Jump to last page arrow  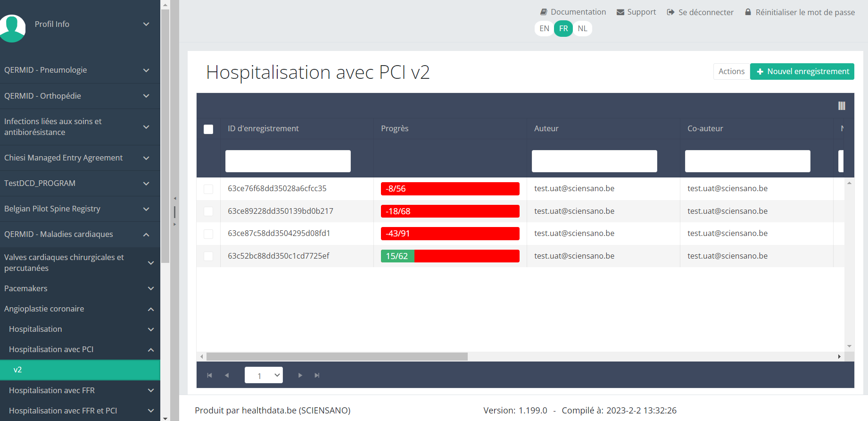point(317,375)
